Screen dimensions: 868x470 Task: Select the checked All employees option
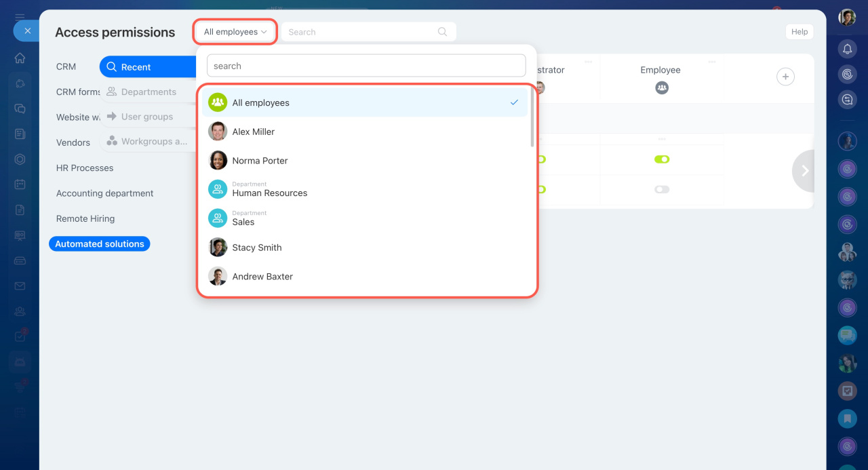coord(365,103)
